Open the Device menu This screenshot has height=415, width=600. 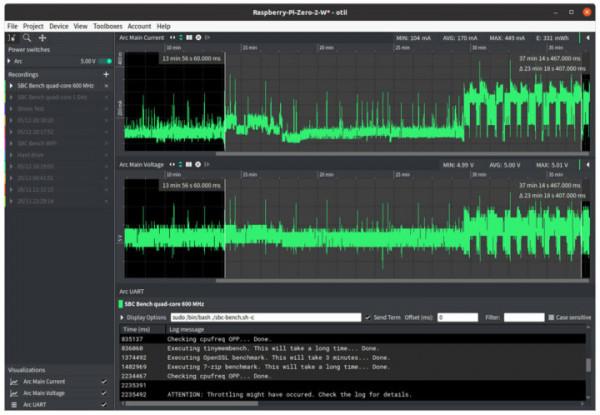tap(59, 26)
